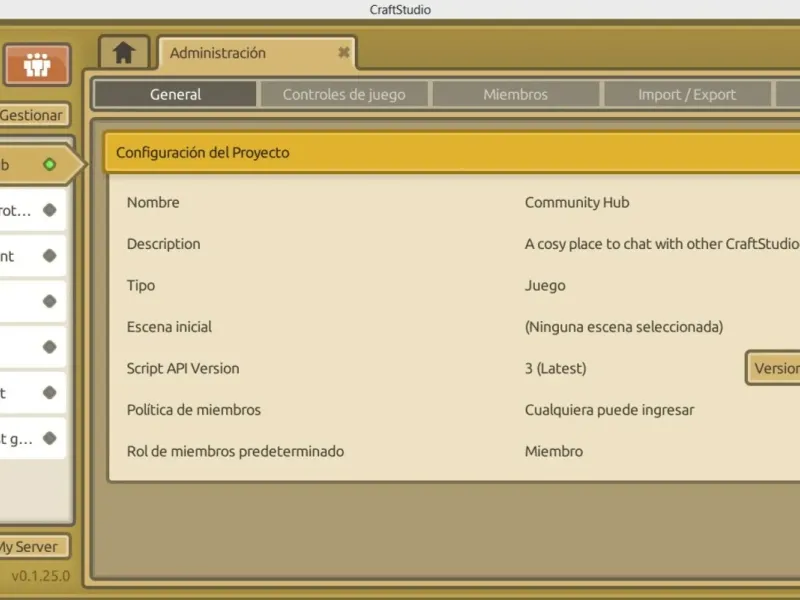Viewport: 800px width, 600px height.
Task: Click 'Rol de miembros predeterminado' label
Action: pos(235,452)
